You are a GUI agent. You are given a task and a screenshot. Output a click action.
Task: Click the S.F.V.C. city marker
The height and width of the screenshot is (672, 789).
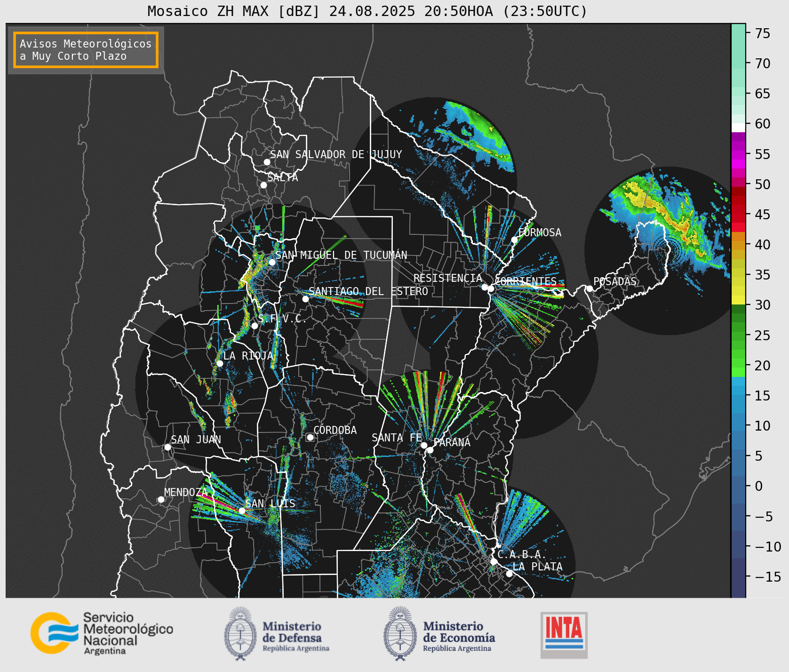(x=255, y=326)
